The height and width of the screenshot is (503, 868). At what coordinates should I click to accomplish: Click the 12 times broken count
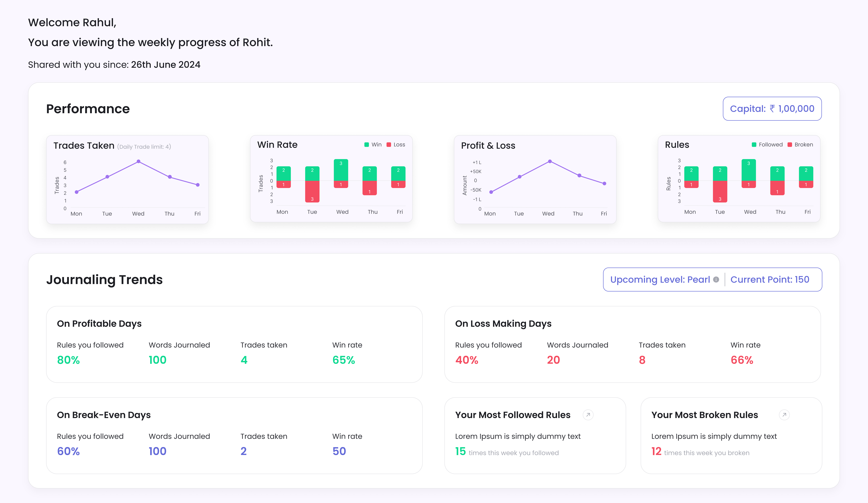pos(657,451)
